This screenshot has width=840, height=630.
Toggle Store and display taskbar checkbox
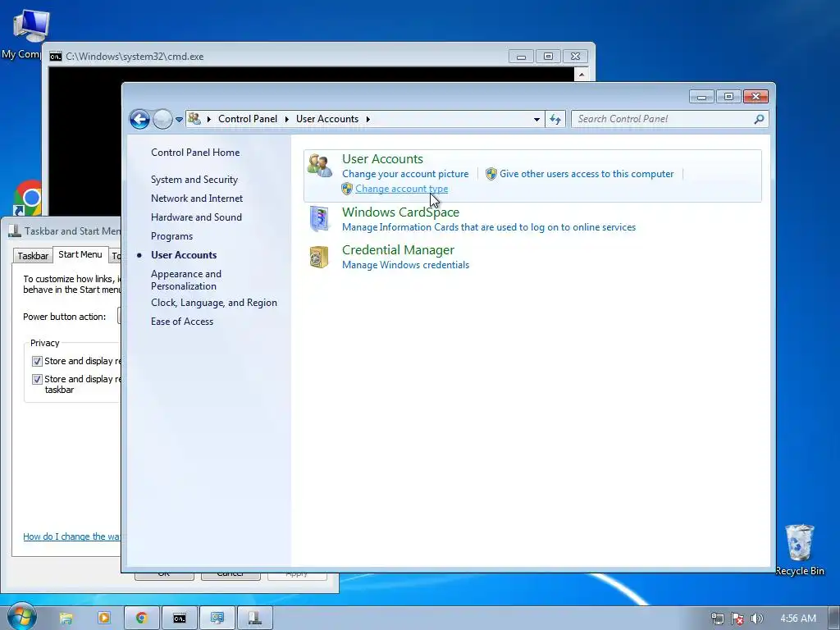tap(37, 379)
